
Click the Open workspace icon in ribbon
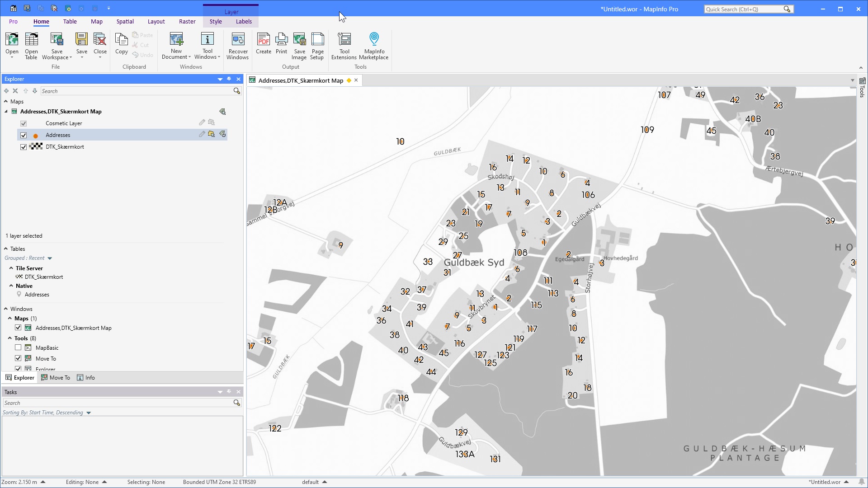coord(12,39)
